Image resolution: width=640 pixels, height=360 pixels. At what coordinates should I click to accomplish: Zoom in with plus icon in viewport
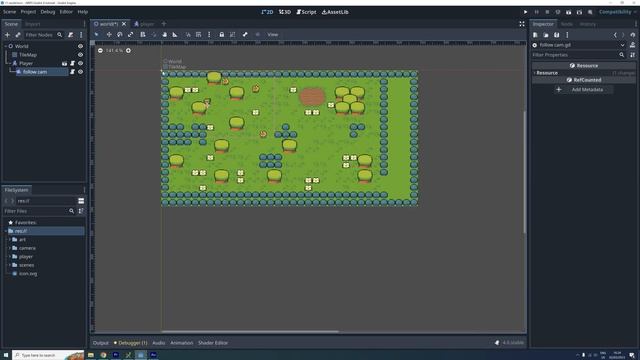point(128,50)
